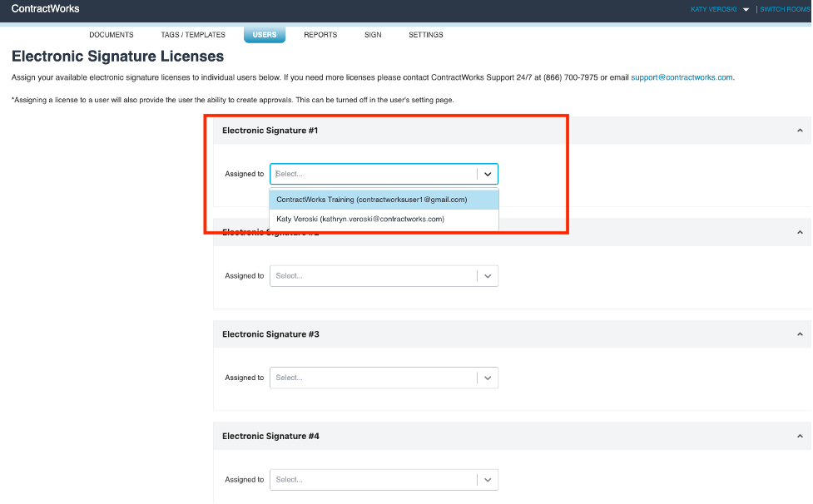Open the Sign tab
The height and width of the screenshot is (504, 813).
(x=373, y=35)
